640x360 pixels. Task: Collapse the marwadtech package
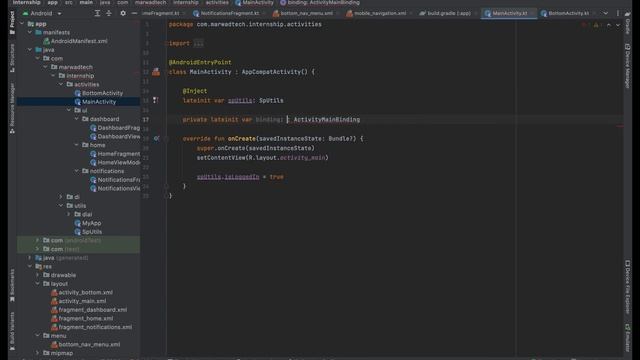pyautogui.click(x=45, y=67)
